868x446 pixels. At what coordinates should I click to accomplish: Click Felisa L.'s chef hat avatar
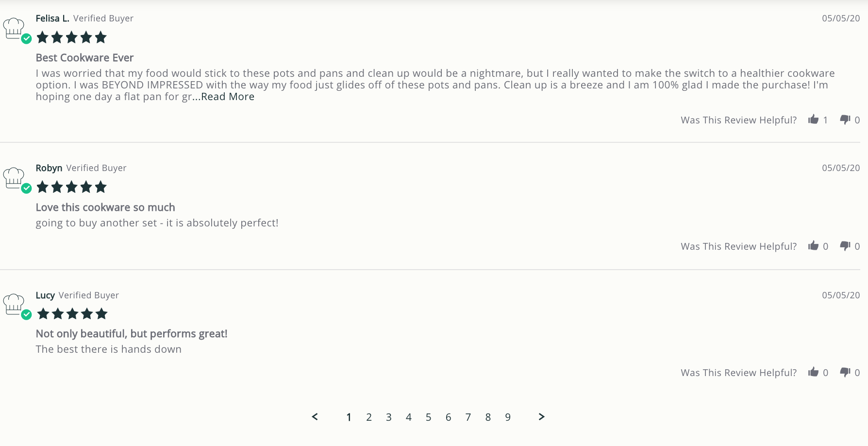click(x=14, y=28)
